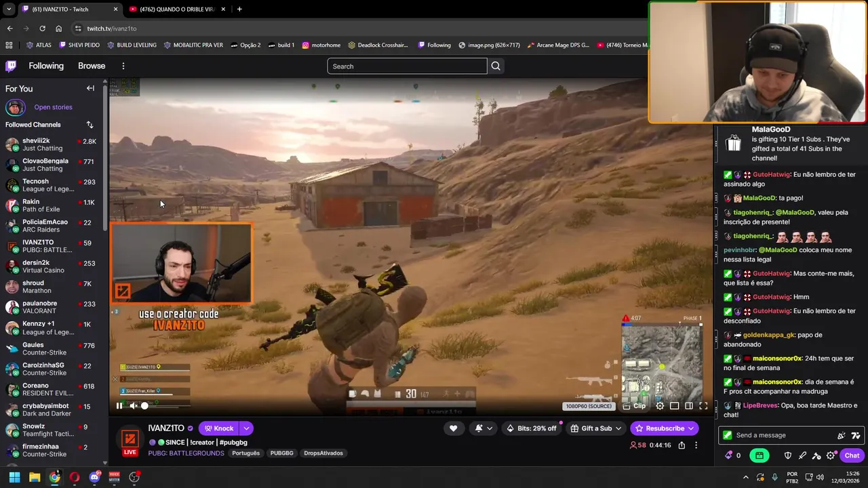Open the video player settings gear
868x488 pixels.
pos(660,406)
